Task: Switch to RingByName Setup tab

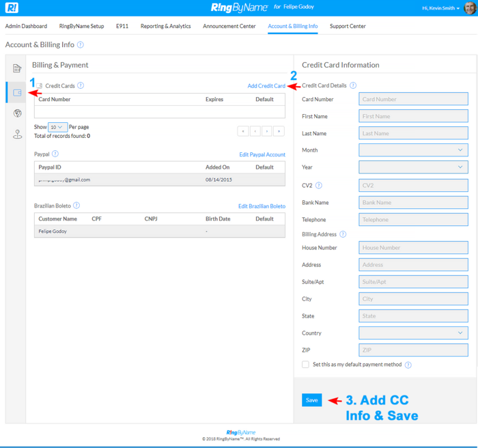Action: (x=82, y=26)
